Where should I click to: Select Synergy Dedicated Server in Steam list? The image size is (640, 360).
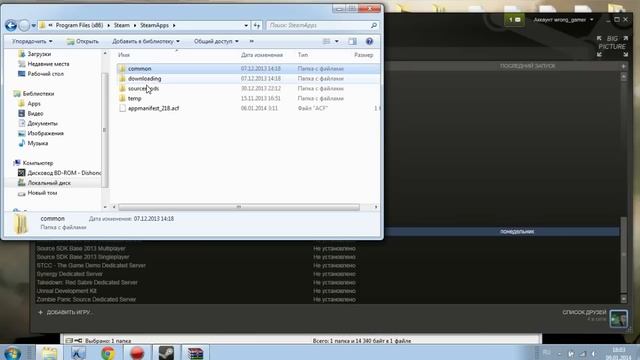tap(69, 274)
